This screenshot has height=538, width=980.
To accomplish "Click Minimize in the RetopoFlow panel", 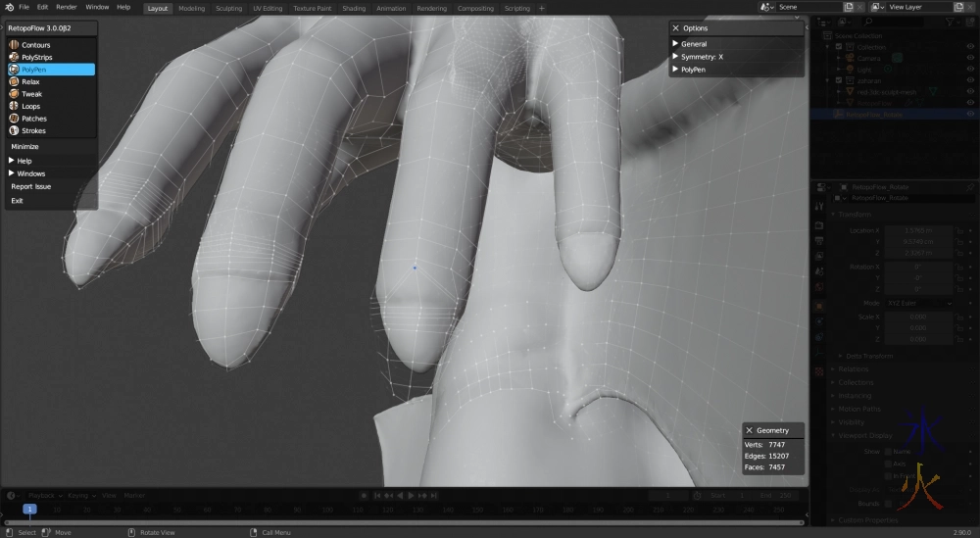I will (25, 146).
